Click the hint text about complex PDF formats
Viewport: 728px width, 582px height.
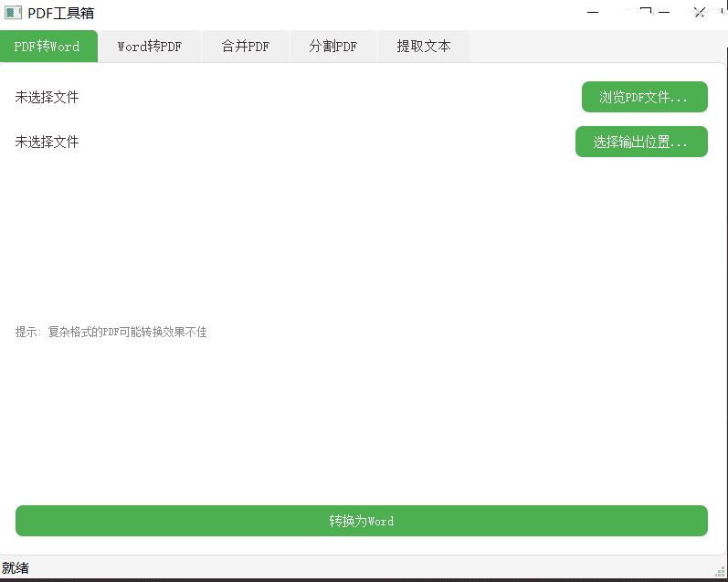(111, 332)
